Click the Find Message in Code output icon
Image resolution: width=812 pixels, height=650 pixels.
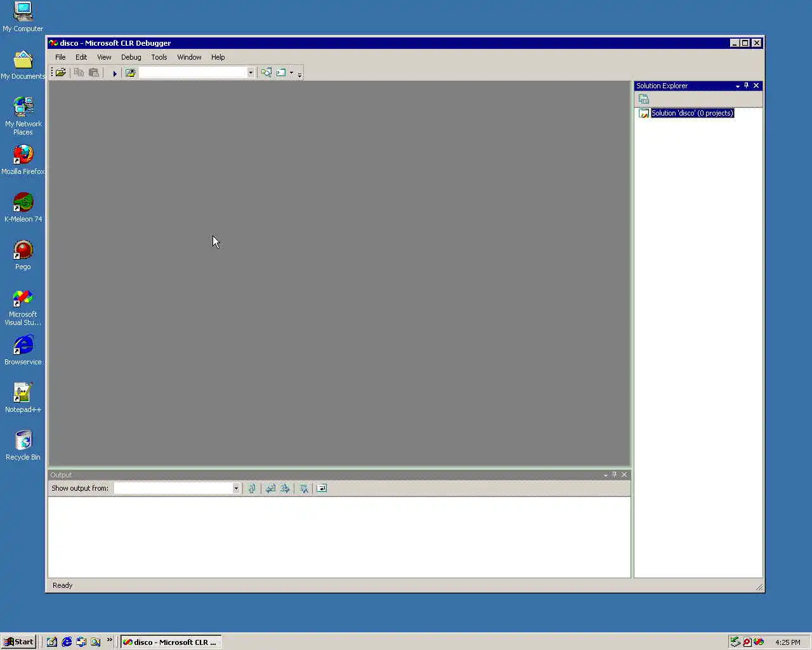252,488
